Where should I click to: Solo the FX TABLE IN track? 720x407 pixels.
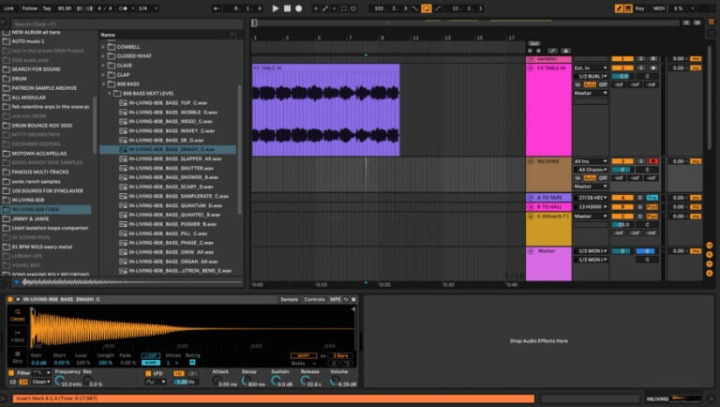[641, 68]
